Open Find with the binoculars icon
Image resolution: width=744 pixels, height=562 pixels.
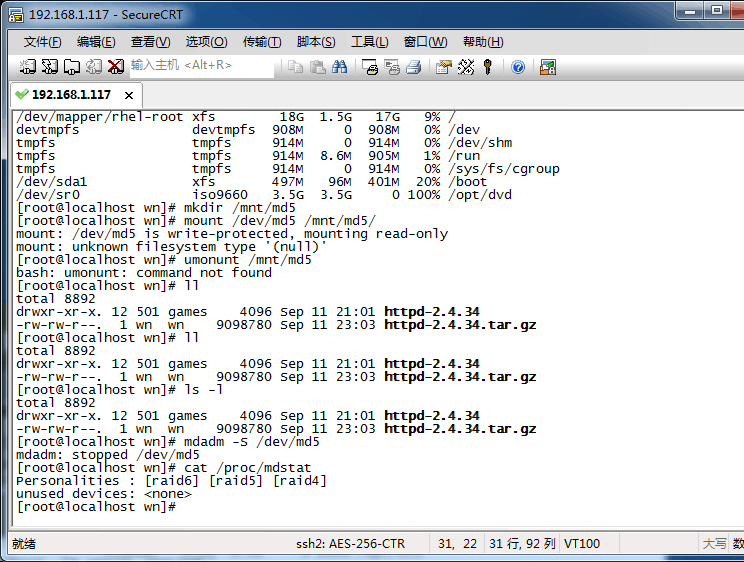tap(339, 67)
